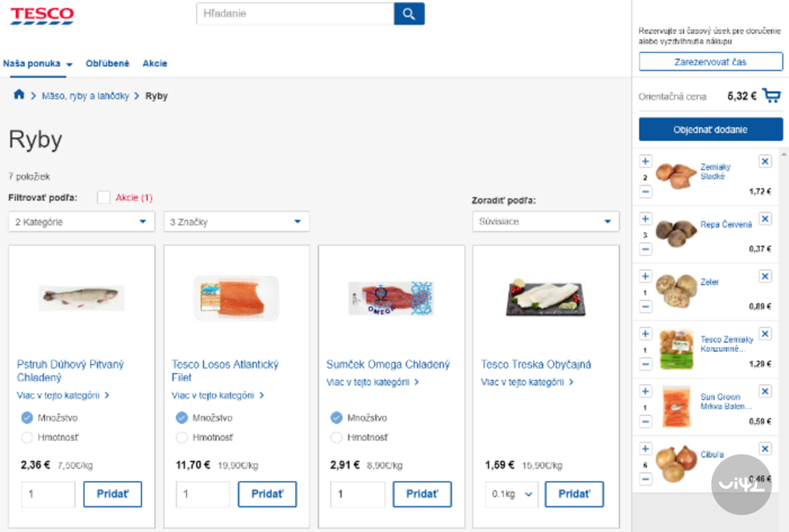Open the home breadcrumb icon
This screenshot has width=789, height=532.
[x=19, y=95]
